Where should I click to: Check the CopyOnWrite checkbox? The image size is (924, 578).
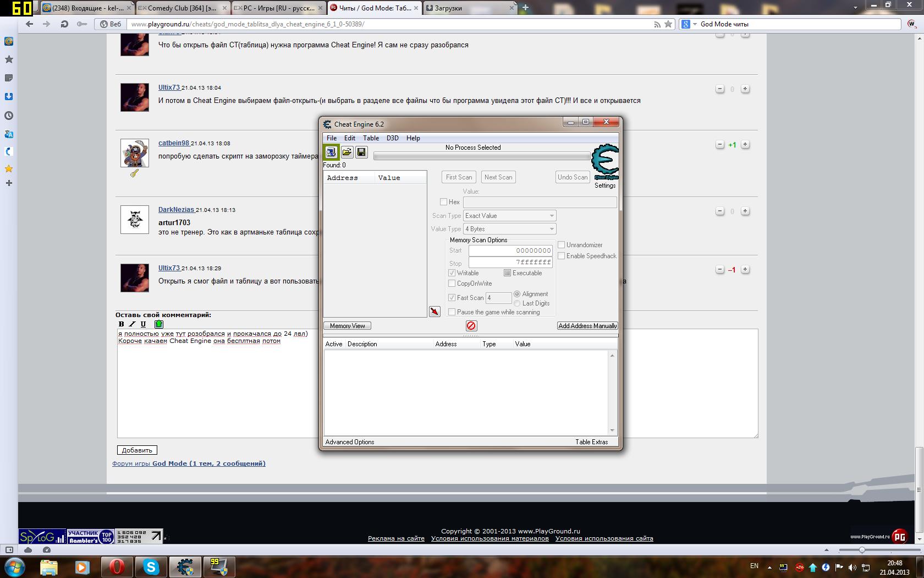pos(452,283)
